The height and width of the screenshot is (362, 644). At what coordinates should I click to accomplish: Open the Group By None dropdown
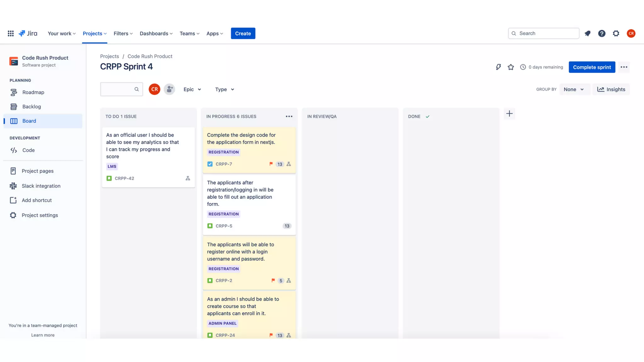(574, 89)
